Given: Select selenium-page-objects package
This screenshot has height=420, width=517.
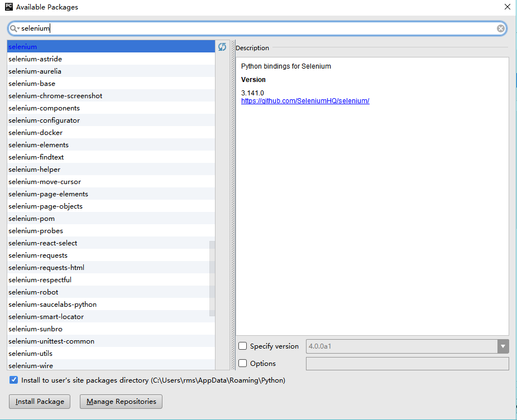Looking at the screenshot, I should click(111, 206).
